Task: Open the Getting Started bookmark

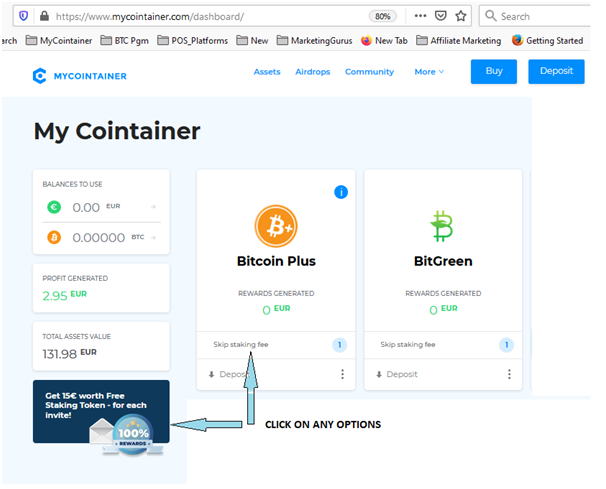Action: tap(547, 40)
